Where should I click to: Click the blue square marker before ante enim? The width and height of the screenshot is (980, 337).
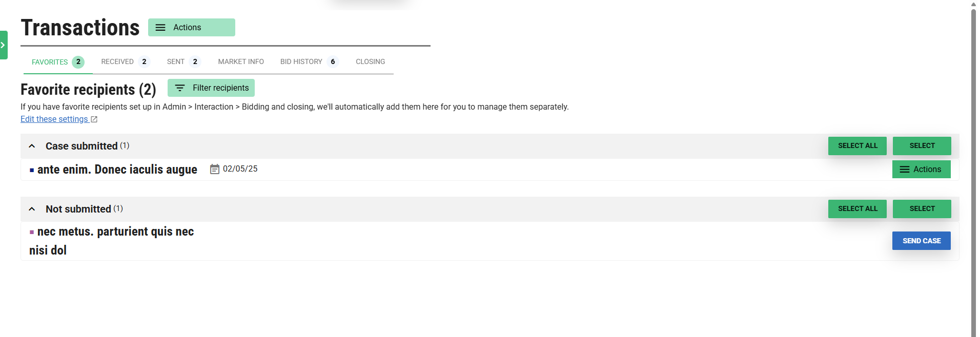pos(32,170)
